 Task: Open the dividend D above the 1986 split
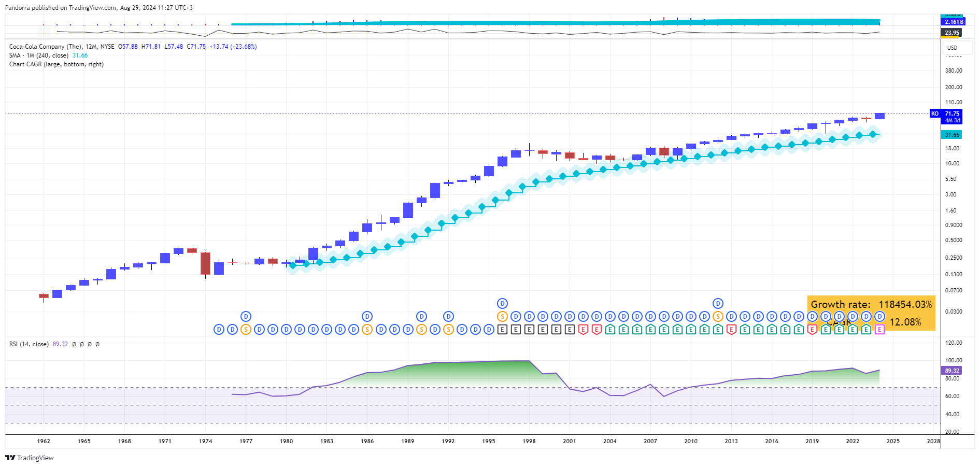tap(367, 316)
